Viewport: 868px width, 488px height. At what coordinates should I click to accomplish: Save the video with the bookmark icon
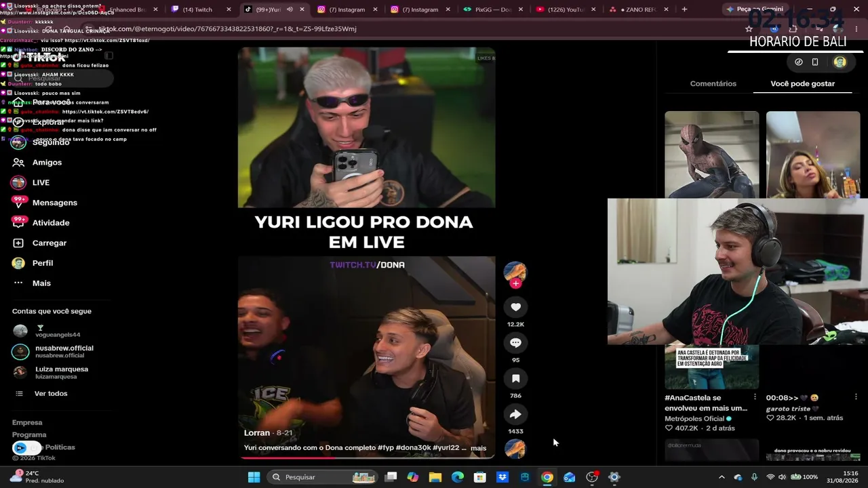point(515,379)
